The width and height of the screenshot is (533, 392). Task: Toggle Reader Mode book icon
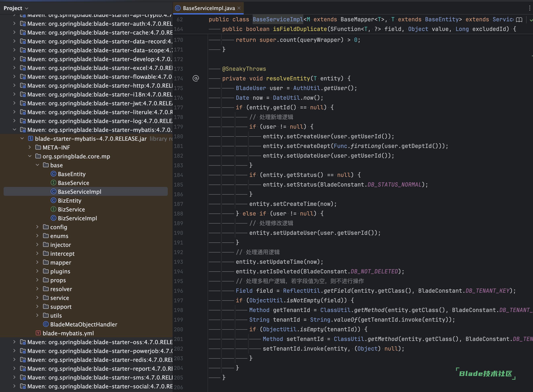(x=519, y=20)
